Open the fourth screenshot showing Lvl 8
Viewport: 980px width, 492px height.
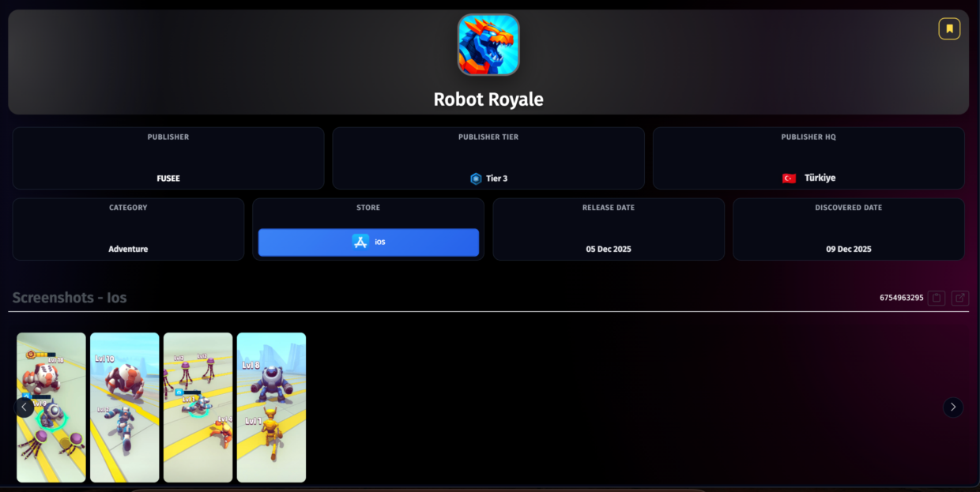tap(271, 407)
